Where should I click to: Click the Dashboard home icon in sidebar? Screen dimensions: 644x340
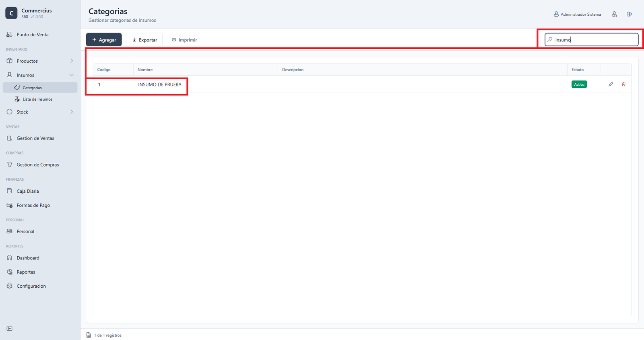tap(10, 258)
